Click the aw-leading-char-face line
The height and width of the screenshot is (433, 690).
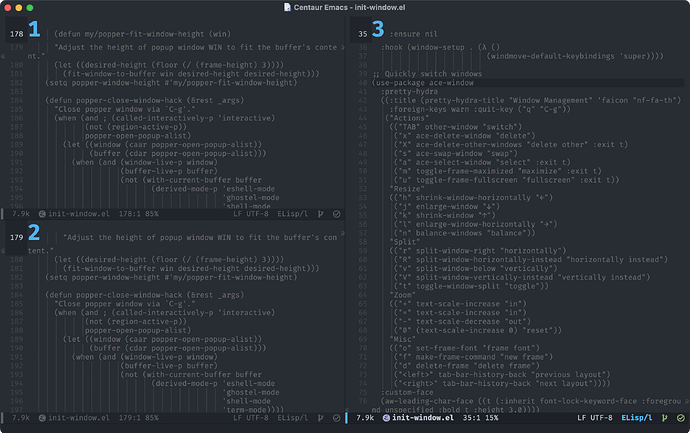(x=531, y=401)
